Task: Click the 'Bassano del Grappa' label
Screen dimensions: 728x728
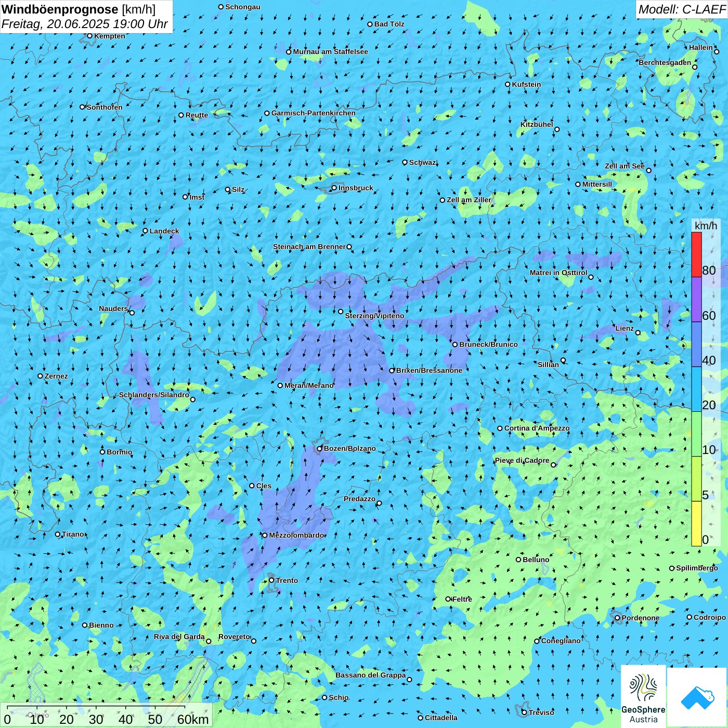Action: click(x=371, y=675)
